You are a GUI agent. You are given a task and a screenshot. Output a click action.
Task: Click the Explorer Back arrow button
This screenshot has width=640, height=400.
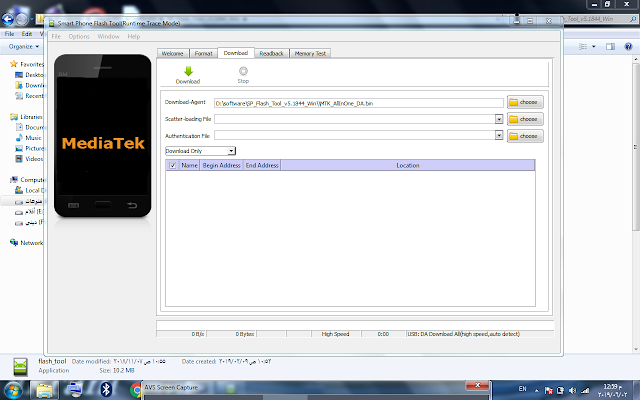point(7,19)
